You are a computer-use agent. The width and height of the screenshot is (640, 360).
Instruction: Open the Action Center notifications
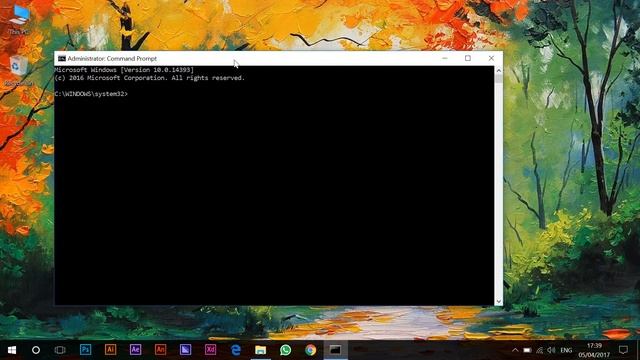click(x=623, y=350)
